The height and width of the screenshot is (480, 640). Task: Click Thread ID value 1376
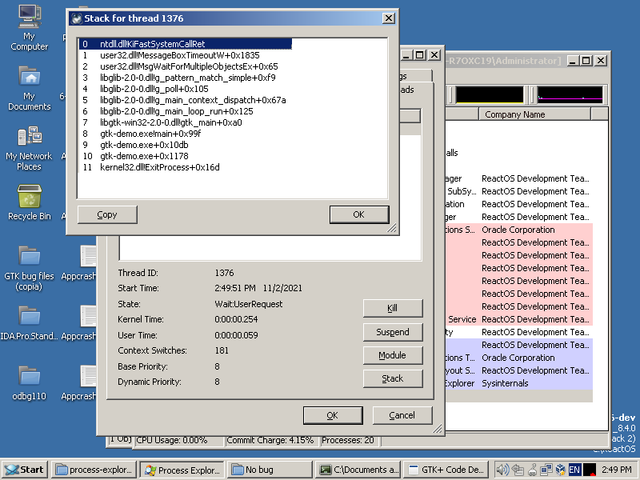(x=224, y=273)
